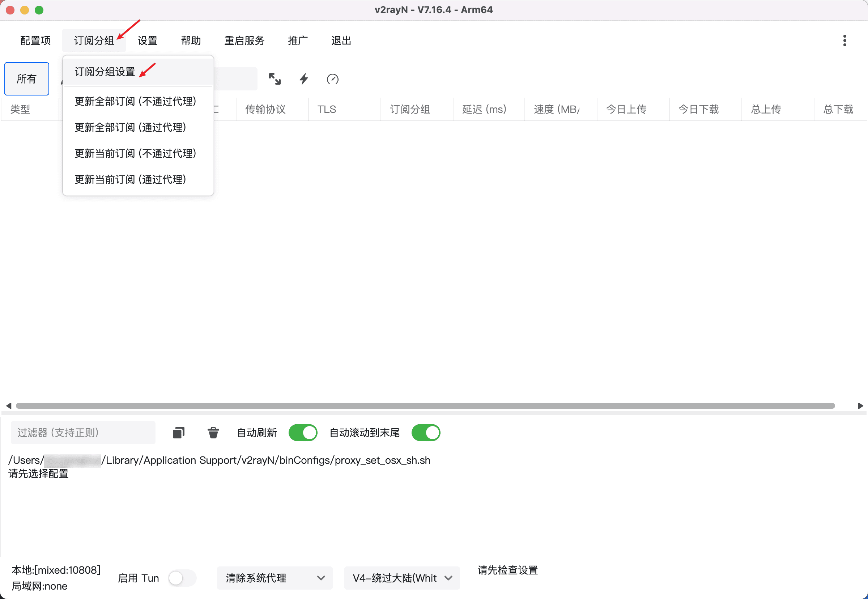Select 订阅分组设置 menu entry
868x599 pixels.
tap(105, 72)
